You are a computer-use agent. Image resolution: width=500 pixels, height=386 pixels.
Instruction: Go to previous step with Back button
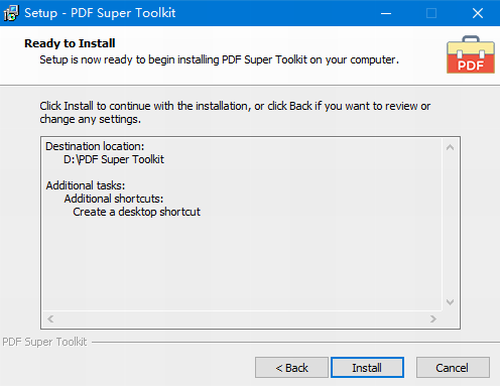pyautogui.click(x=292, y=368)
